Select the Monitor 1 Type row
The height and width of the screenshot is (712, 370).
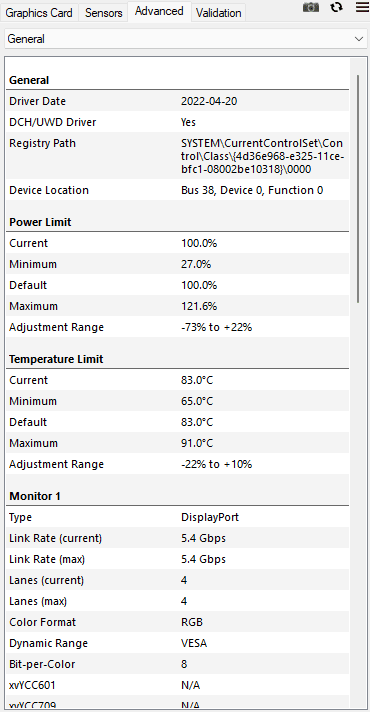pos(178,517)
